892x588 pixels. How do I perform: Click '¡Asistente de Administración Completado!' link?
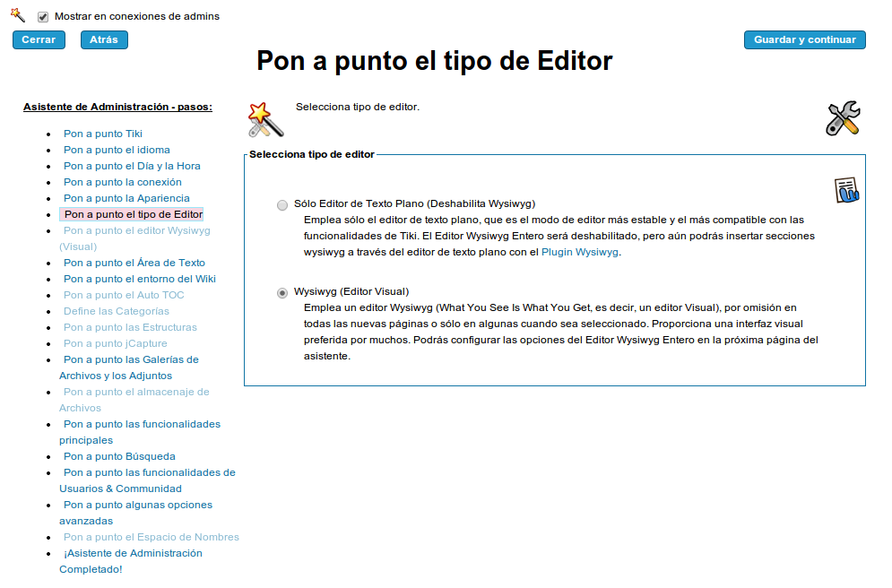(133, 553)
